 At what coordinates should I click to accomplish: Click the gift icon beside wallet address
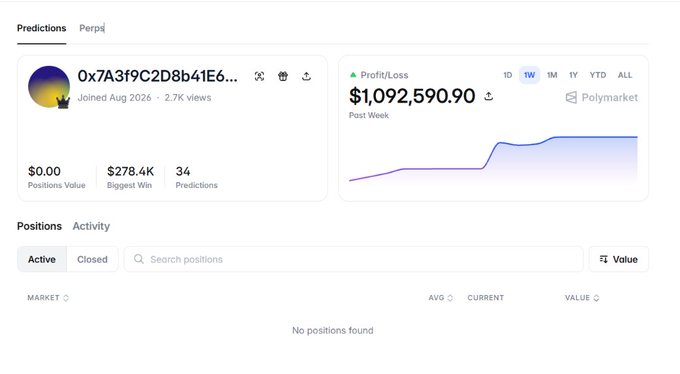[283, 76]
